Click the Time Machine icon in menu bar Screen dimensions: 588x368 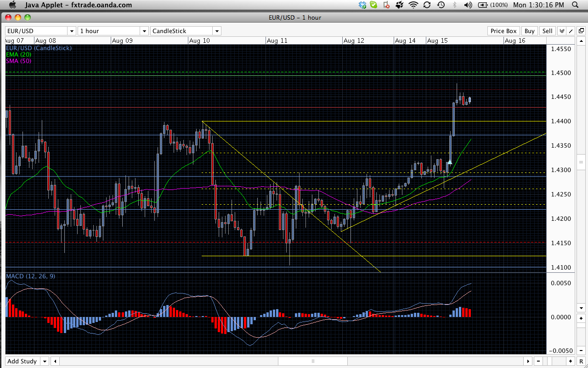click(441, 5)
